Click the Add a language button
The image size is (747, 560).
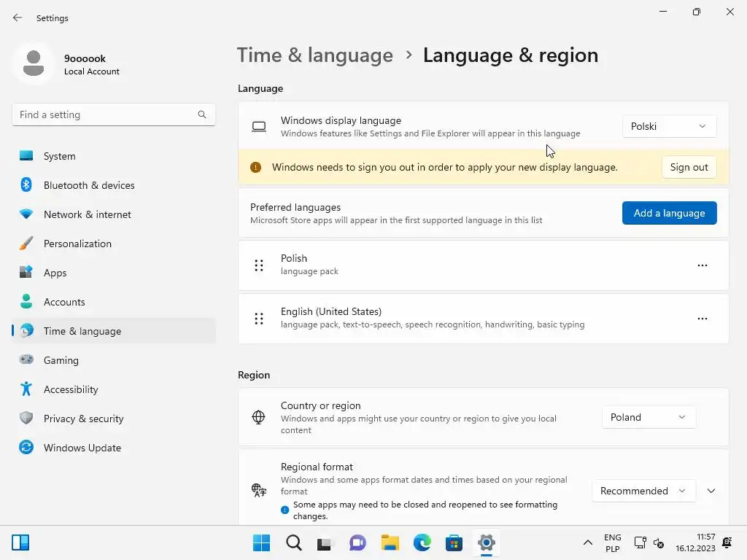pyautogui.click(x=670, y=213)
